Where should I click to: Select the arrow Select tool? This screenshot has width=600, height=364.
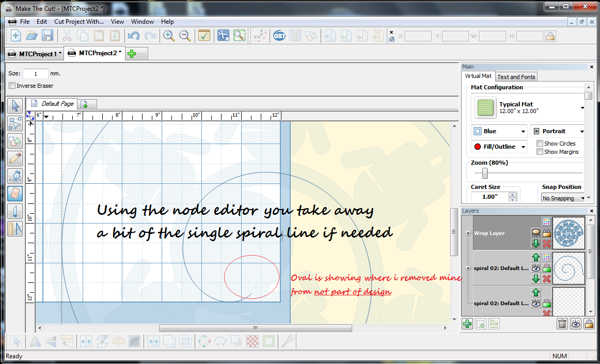15,106
